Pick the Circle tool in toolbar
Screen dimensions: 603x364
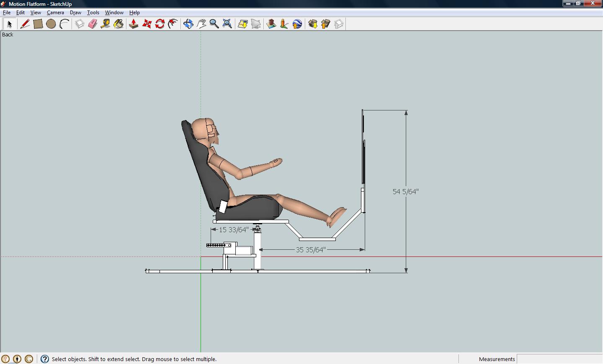point(51,24)
